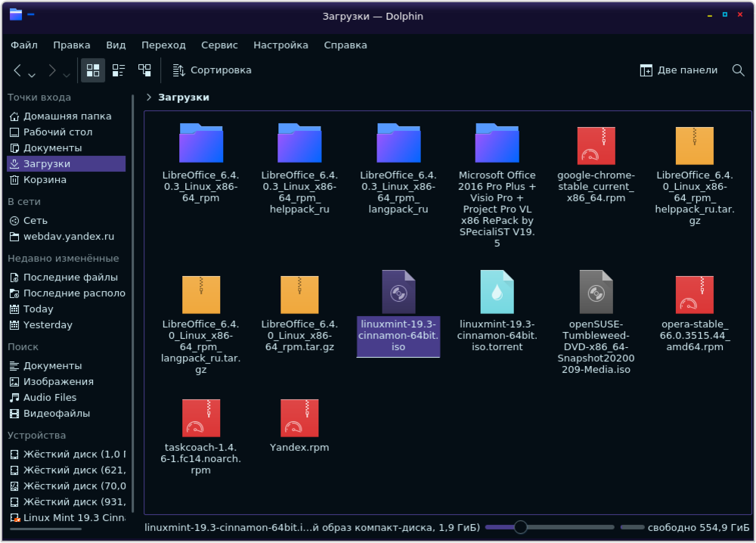
Task: Click the status bar file description text
Action: (312, 528)
